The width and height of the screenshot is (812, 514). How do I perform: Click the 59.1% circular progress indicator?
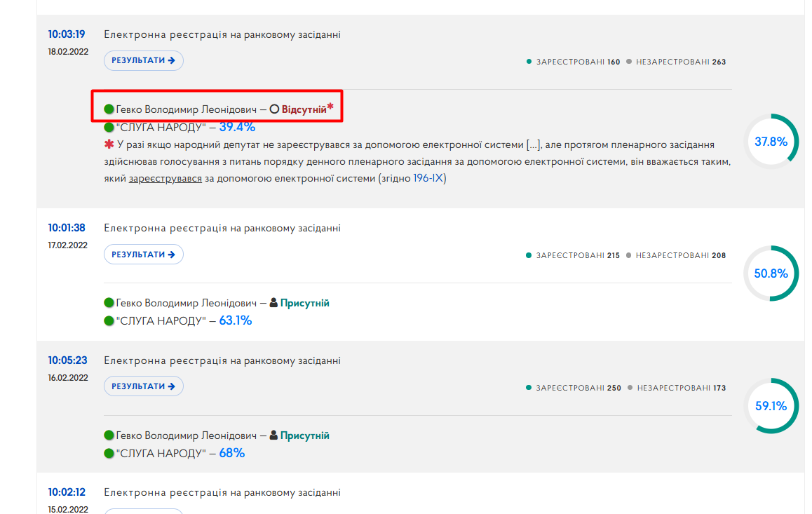click(771, 406)
